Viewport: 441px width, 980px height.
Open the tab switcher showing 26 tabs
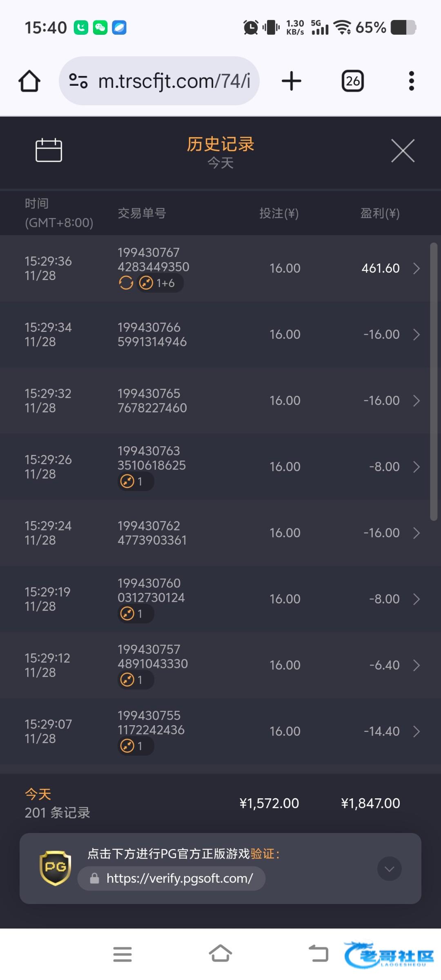click(352, 81)
